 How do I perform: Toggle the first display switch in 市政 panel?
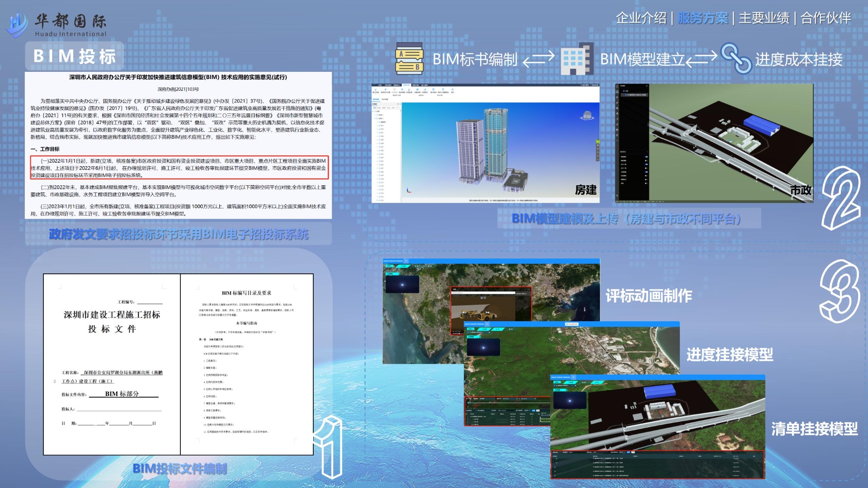646,157
